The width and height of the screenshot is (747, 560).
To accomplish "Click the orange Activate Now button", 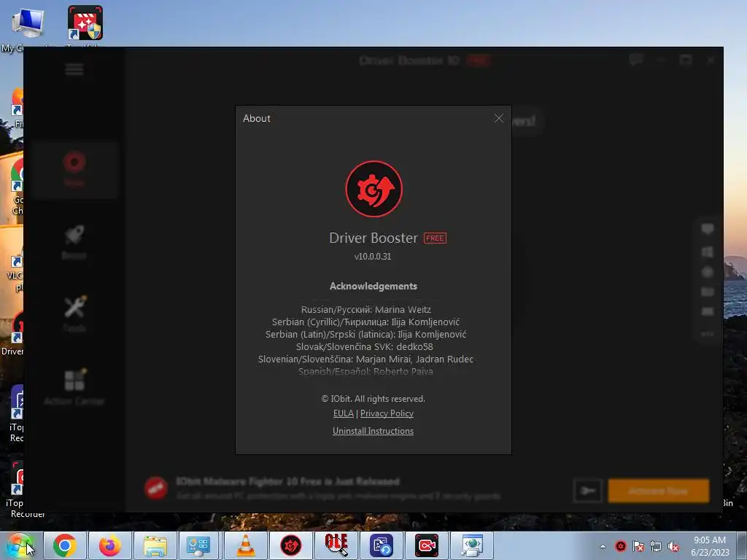I will (659, 491).
